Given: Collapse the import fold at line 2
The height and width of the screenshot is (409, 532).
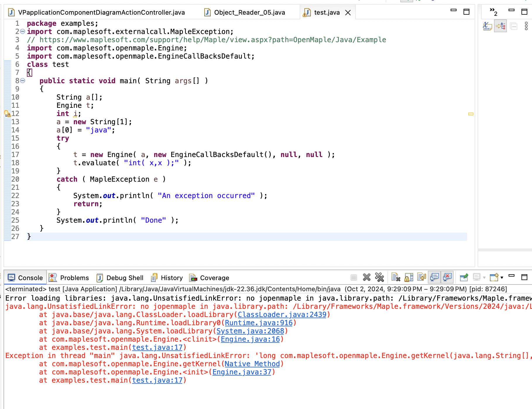Looking at the screenshot, I should (x=23, y=31).
